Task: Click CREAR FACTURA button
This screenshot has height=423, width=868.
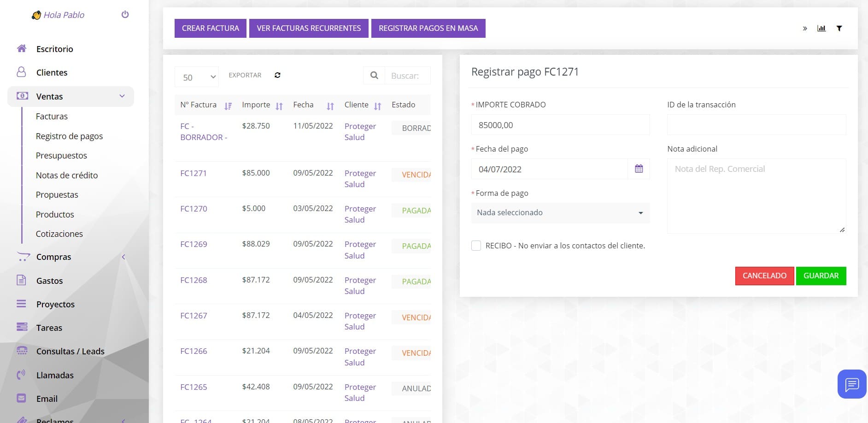Action: [211, 28]
